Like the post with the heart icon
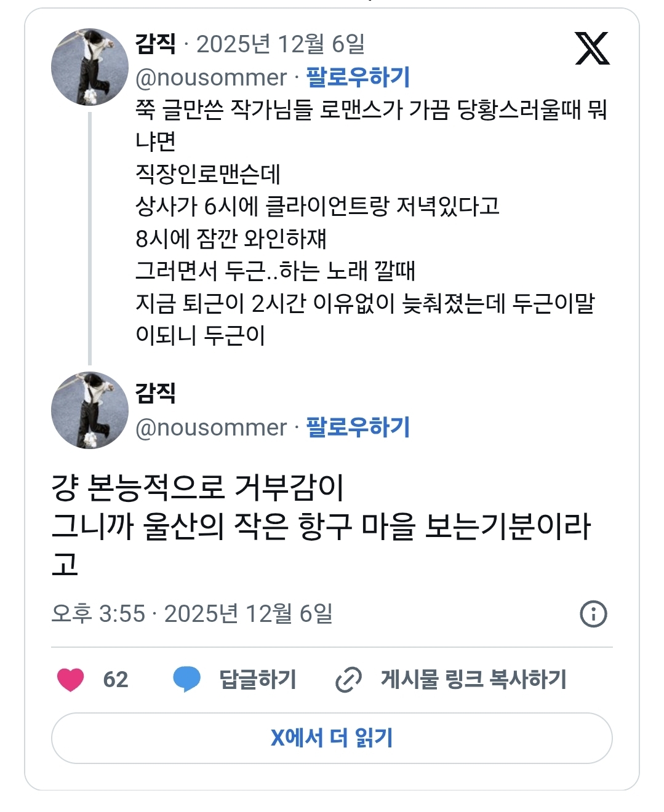 (71, 679)
